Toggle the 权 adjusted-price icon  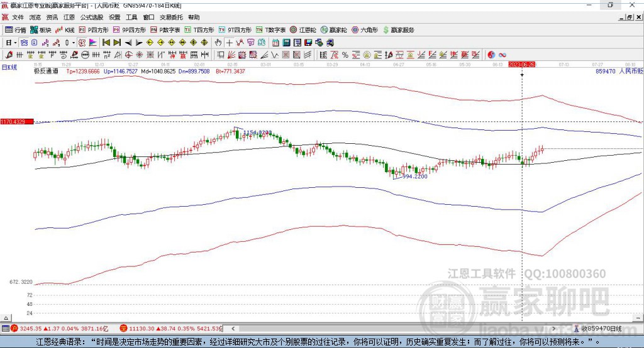click(81, 43)
